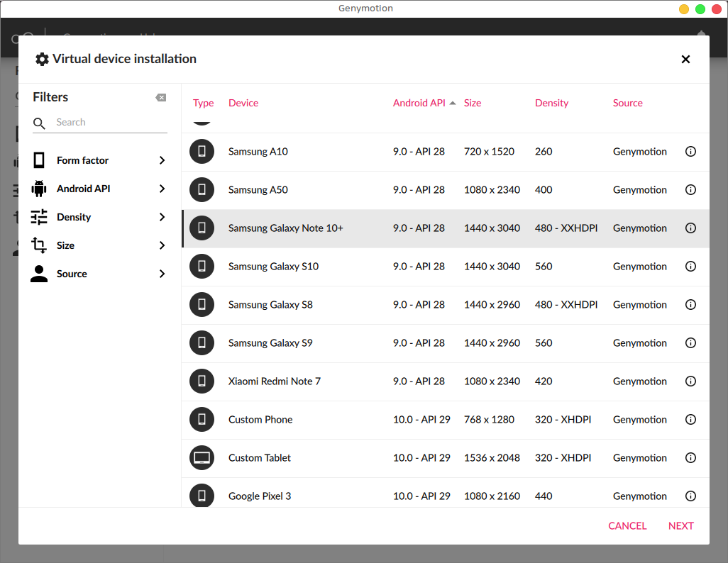Click info icon for Custom Phone
Image resolution: width=728 pixels, height=563 pixels.
point(690,420)
